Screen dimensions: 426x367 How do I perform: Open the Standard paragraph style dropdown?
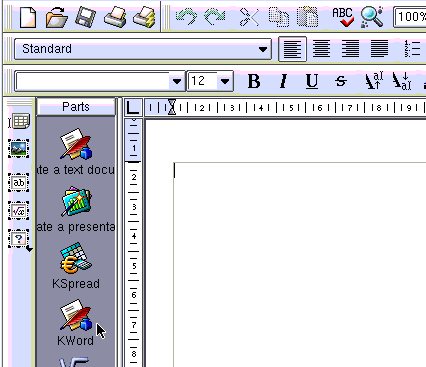click(x=143, y=49)
